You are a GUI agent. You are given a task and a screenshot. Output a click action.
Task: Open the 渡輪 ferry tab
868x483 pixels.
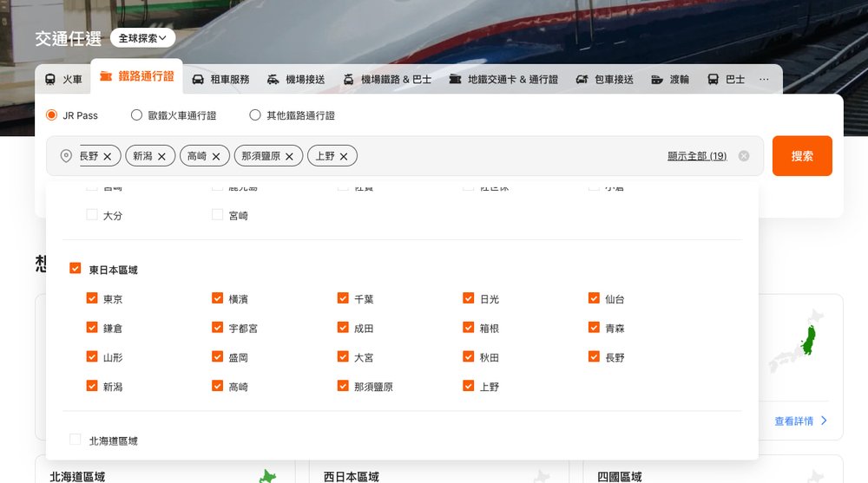[x=670, y=79]
